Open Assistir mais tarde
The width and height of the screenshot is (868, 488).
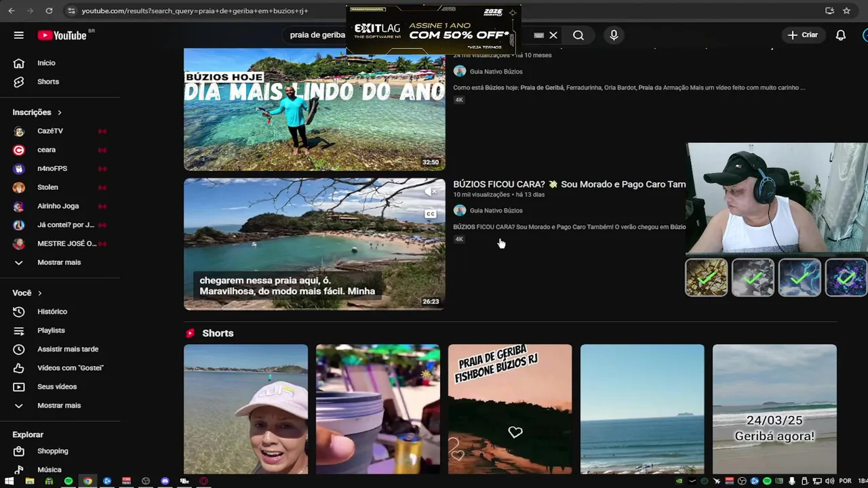coord(68,349)
